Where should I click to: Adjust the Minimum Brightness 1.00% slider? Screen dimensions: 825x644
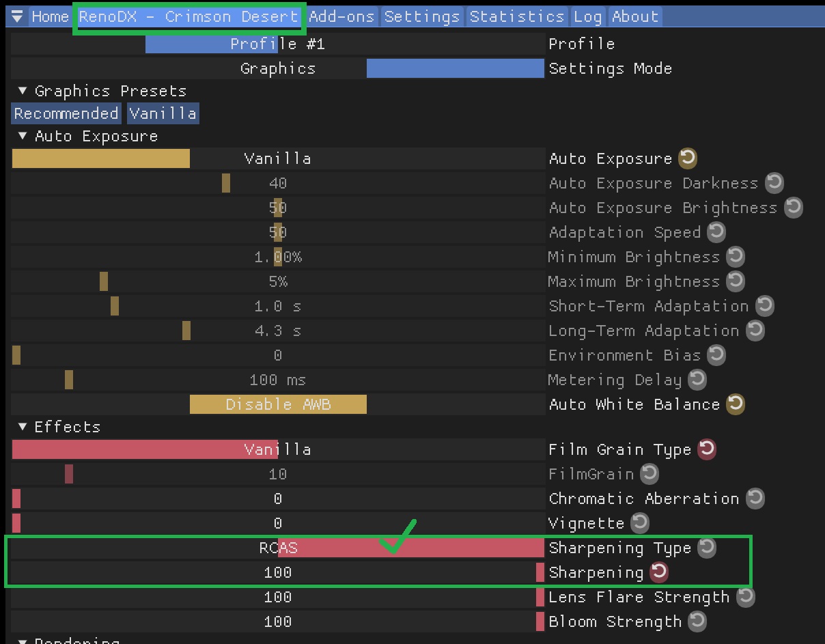click(x=278, y=257)
